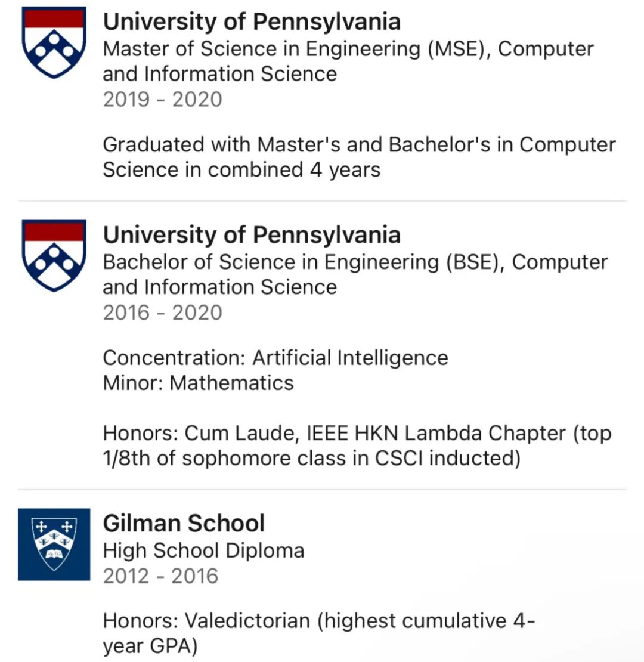
Task: Open the Gilman School crest logo
Action: point(54,544)
